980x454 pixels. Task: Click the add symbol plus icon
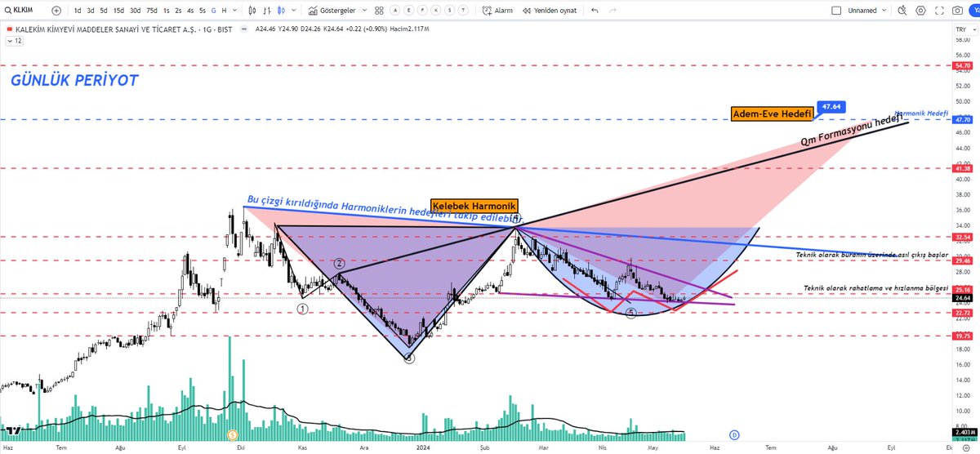(x=56, y=11)
